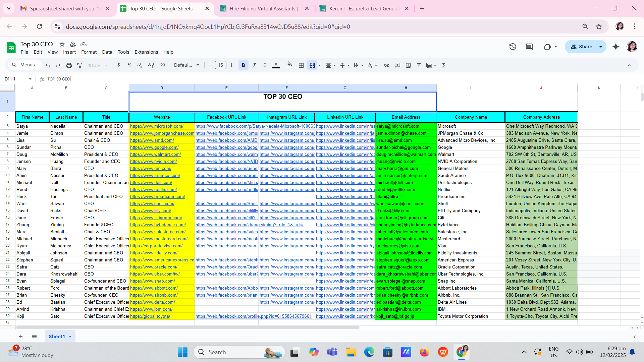Open Functions sigma icon
The height and width of the screenshot is (362, 644).
(444, 65)
